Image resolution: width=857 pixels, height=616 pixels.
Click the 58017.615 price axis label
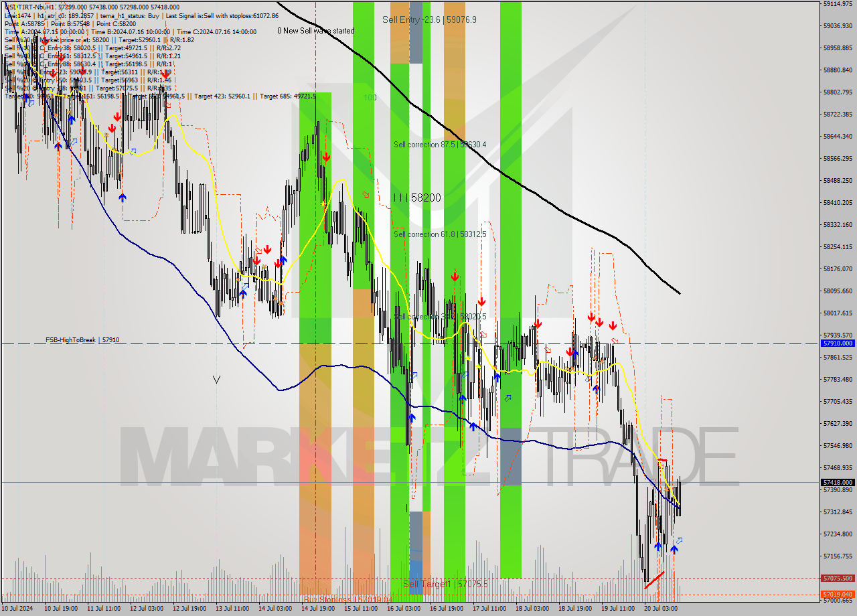click(838, 313)
